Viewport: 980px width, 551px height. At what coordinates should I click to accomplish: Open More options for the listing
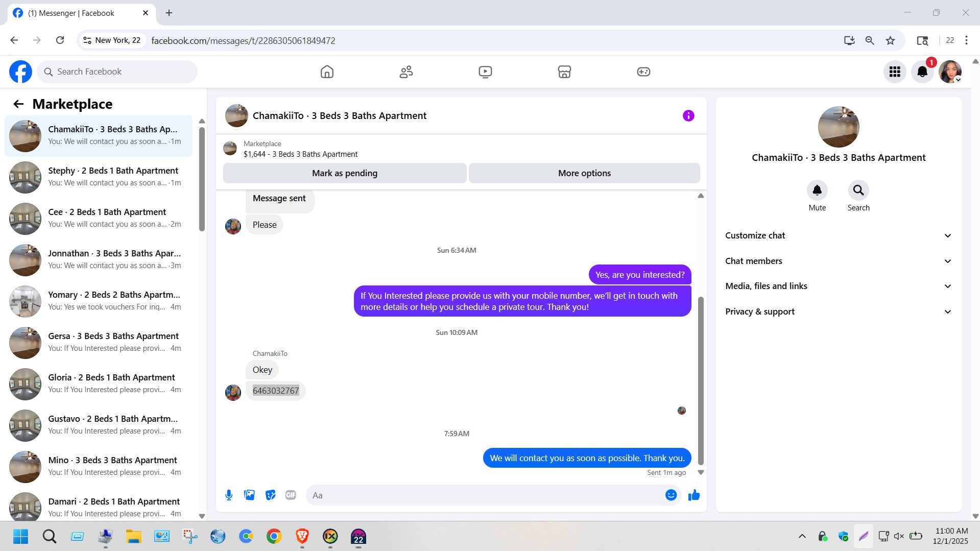pos(584,173)
